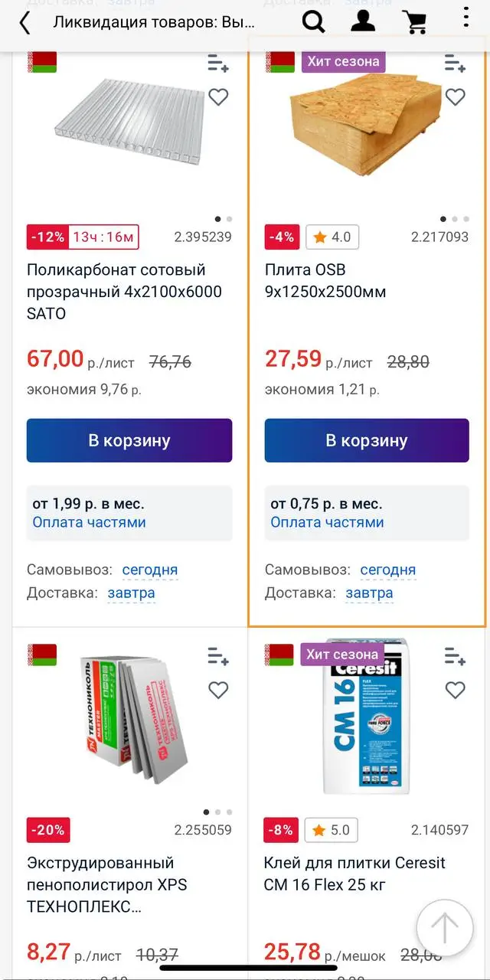Favorite the Поликарбонат сотовый product
Screen dimensions: 490x980
(x=218, y=97)
